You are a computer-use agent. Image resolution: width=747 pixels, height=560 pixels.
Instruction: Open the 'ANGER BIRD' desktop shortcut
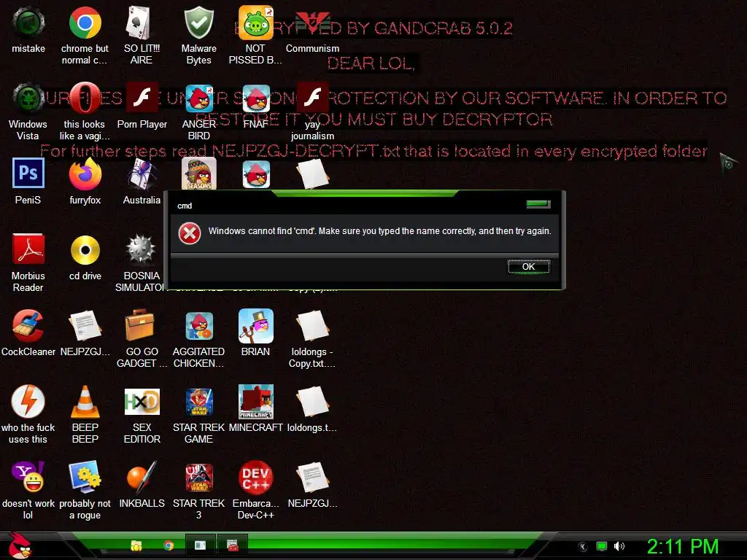198,112
